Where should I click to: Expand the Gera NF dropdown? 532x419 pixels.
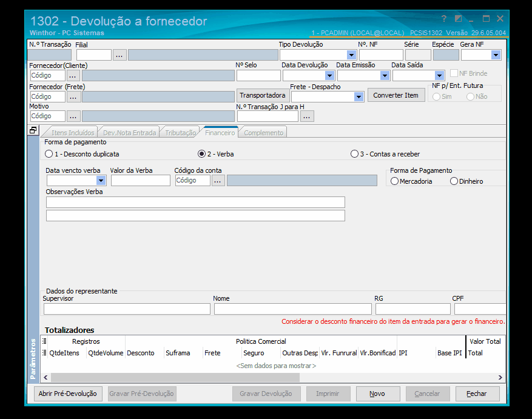point(496,55)
